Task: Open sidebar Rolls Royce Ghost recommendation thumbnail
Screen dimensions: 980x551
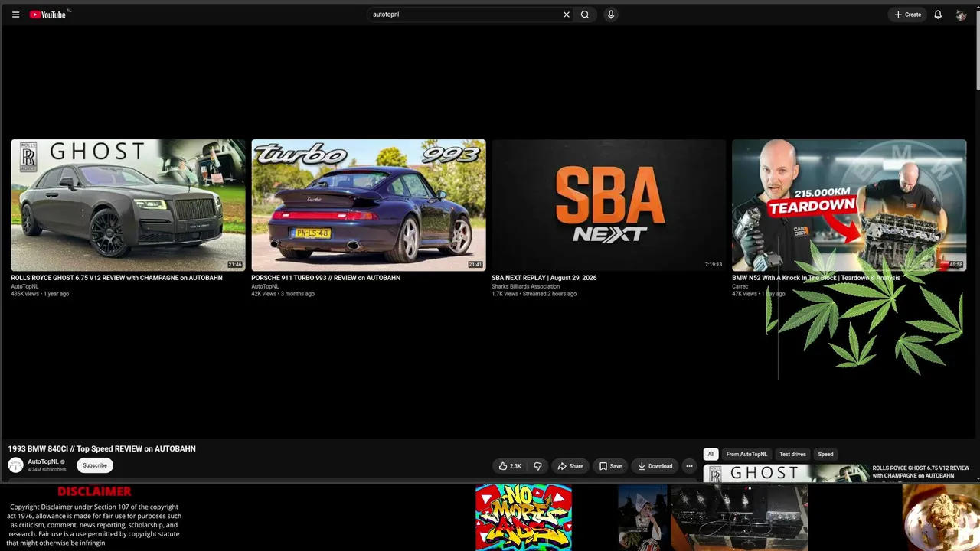Action: pos(785,473)
